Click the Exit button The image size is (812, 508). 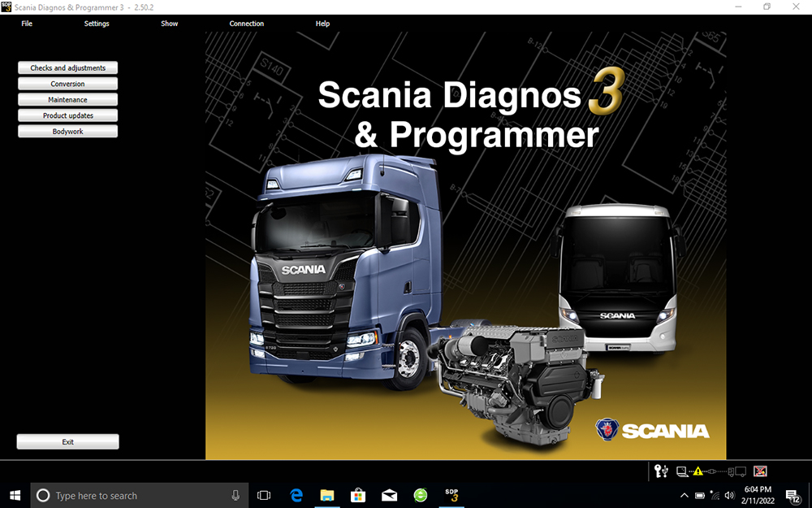point(68,441)
